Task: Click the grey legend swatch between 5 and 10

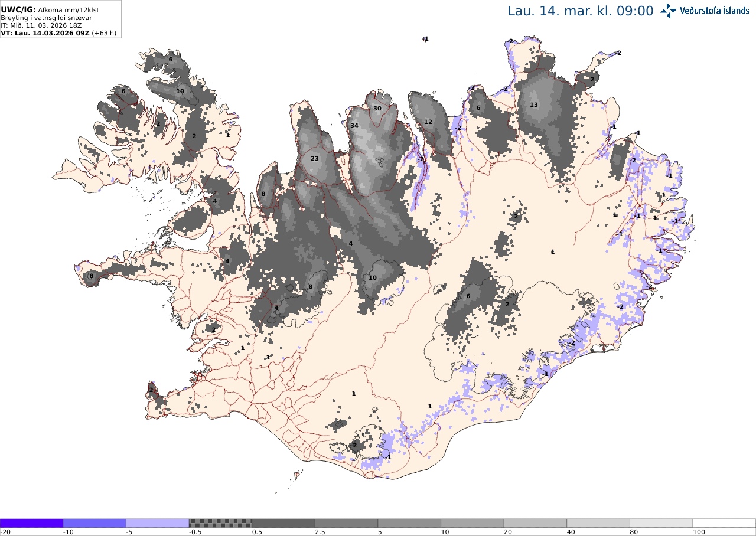Action: [x=409, y=523]
